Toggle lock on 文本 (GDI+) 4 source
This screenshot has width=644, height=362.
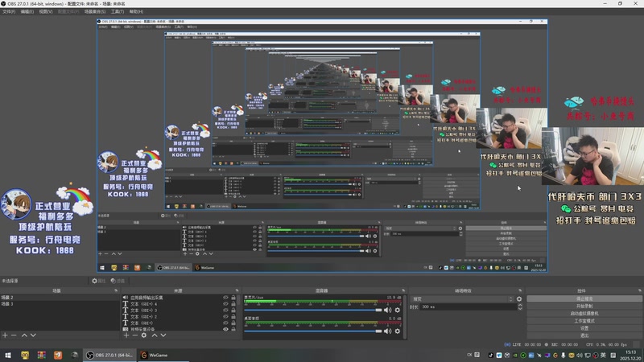click(x=233, y=304)
